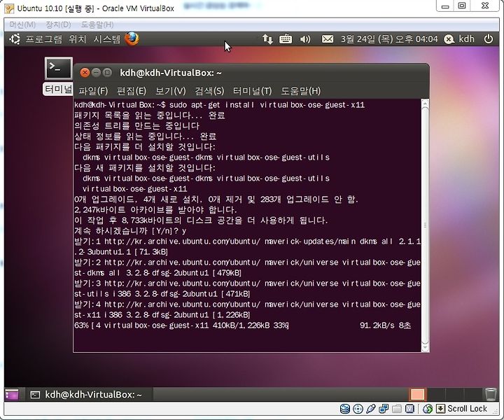Click the VirtualBox optical disc status icon
The image size is (504, 420).
(x=358, y=409)
